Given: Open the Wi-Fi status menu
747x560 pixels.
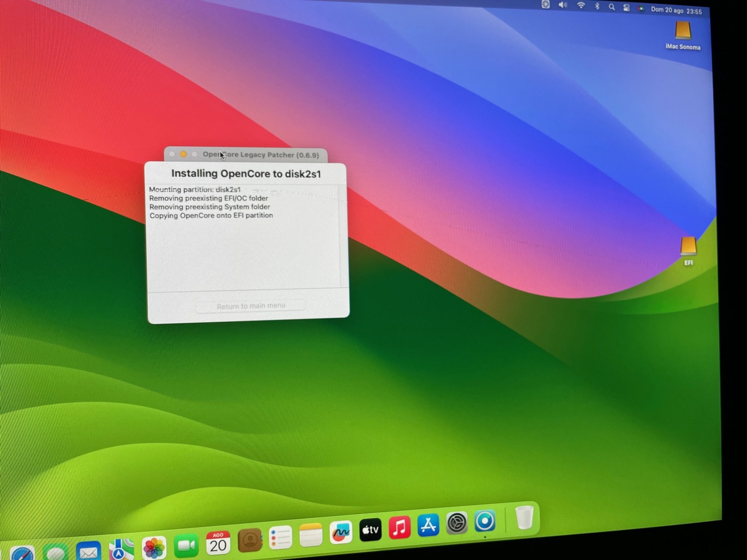Looking at the screenshot, I should (x=581, y=6).
